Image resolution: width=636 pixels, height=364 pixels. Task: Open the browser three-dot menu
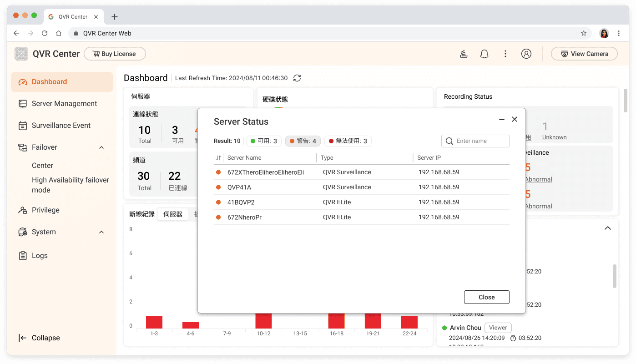pyautogui.click(x=619, y=33)
